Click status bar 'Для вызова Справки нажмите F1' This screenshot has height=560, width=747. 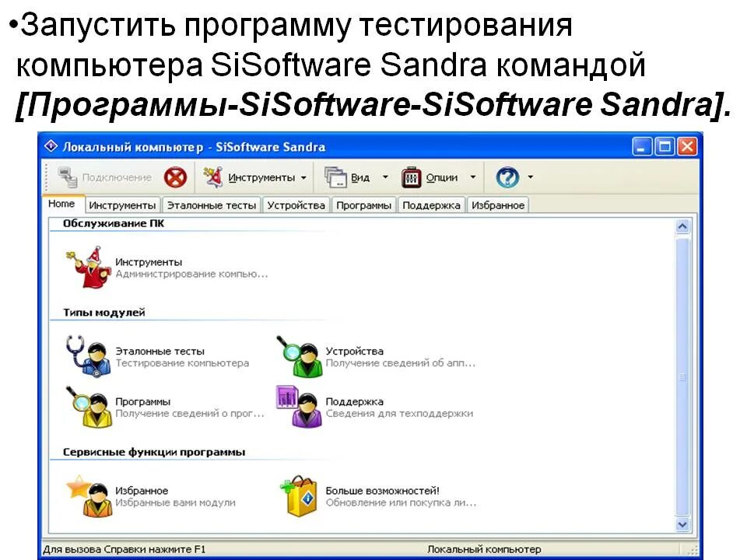click(124, 549)
